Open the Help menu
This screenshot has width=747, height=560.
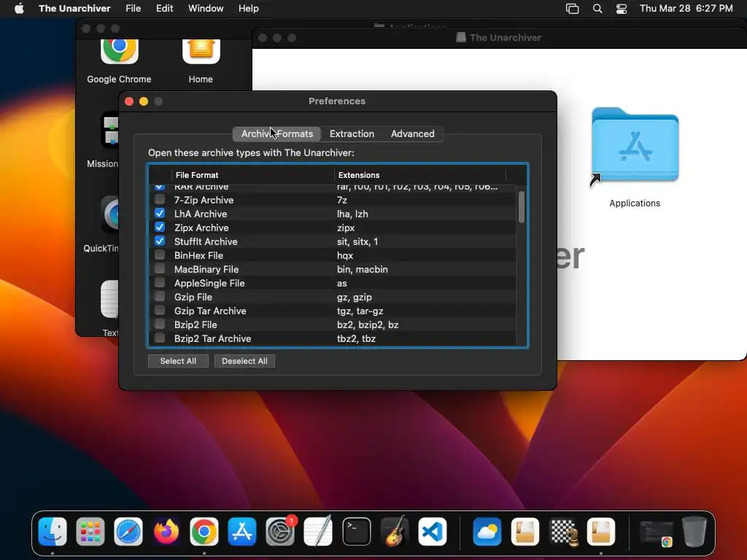248,9
